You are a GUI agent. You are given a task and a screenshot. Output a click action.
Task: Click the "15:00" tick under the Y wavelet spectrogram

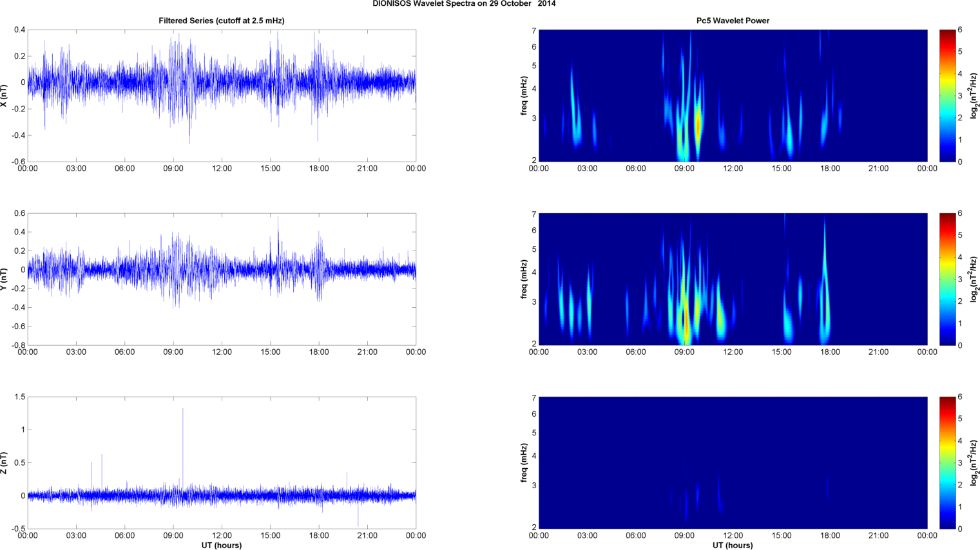click(782, 352)
